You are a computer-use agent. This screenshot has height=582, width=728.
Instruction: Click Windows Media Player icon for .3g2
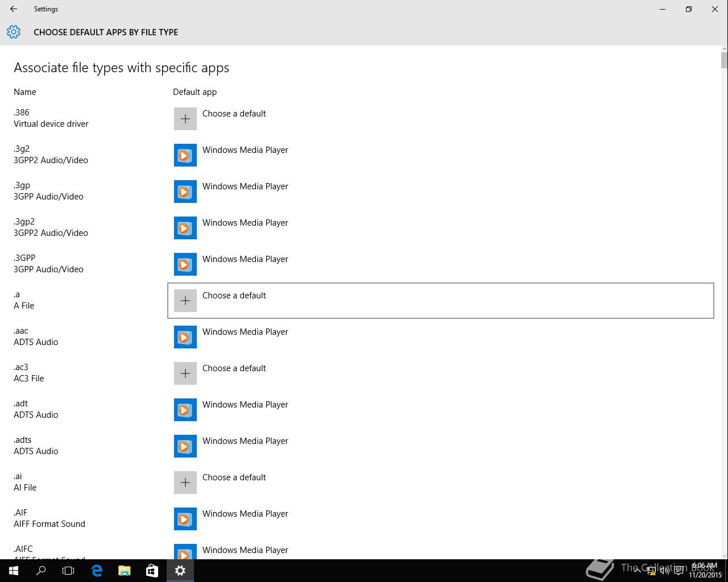point(185,155)
